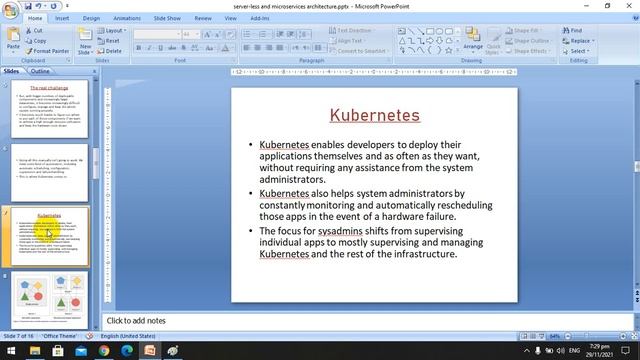Center the text
Image resolution: width=640 pixels, height=360 pixels.
click(258, 48)
